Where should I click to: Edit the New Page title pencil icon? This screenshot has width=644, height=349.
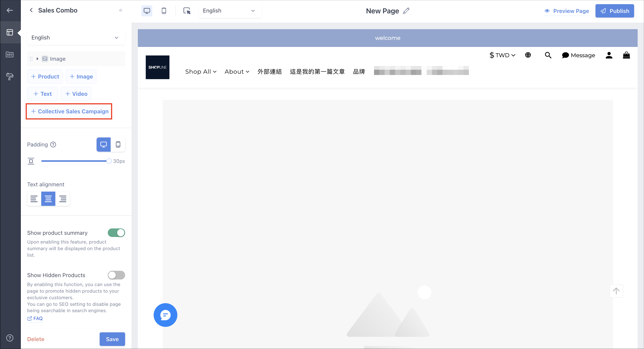pos(406,11)
